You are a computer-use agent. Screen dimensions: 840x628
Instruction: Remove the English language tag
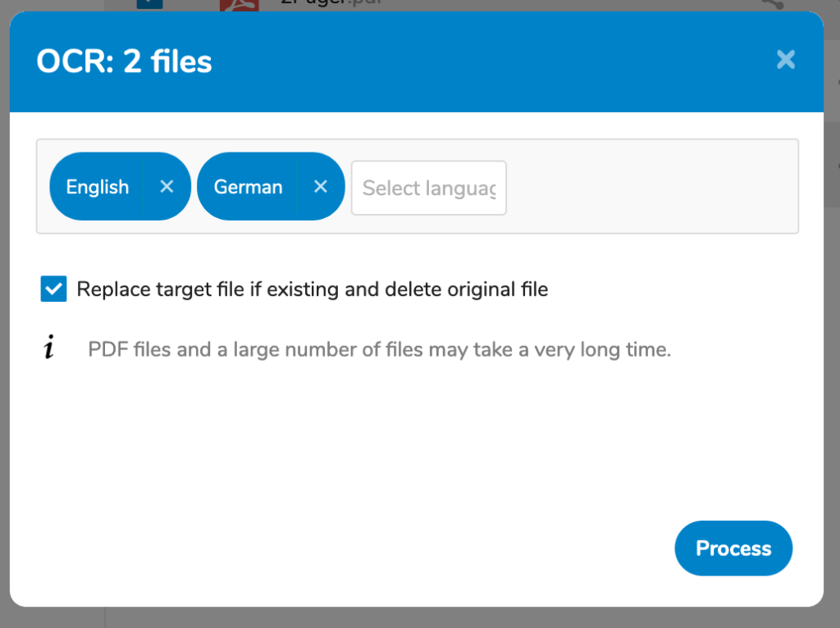[167, 187]
